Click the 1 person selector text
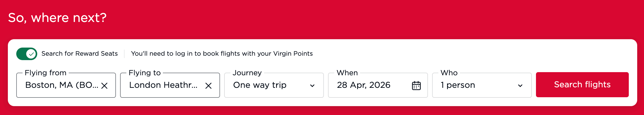This screenshot has height=115, width=644. tap(458, 85)
